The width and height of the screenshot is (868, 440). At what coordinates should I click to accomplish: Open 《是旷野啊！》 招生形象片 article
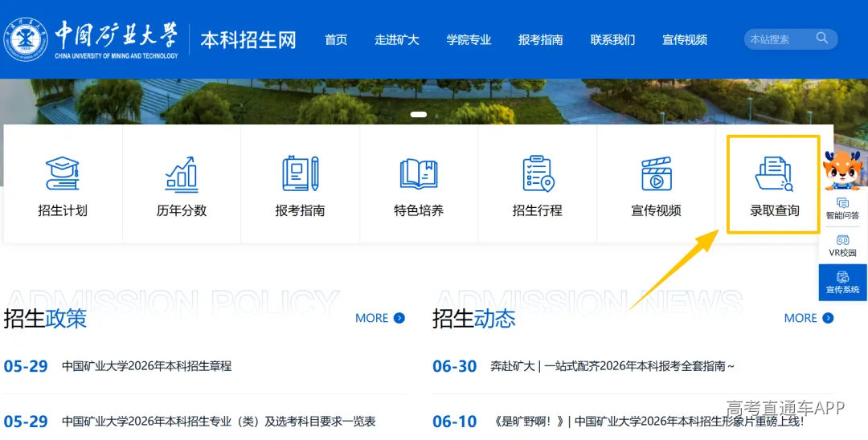coord(647,422)
